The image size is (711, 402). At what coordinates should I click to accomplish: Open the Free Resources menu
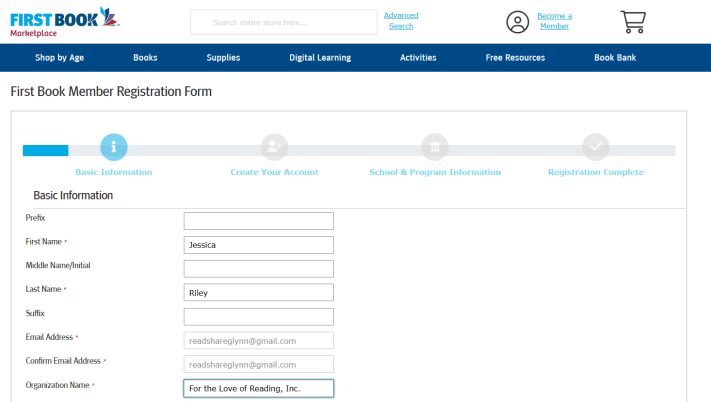point(515,58)
